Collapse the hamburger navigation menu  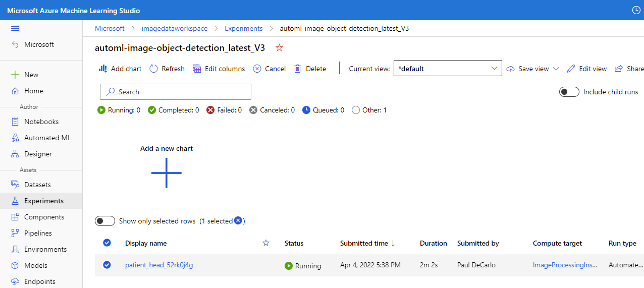pyautogui.click(x=15, y=28)
